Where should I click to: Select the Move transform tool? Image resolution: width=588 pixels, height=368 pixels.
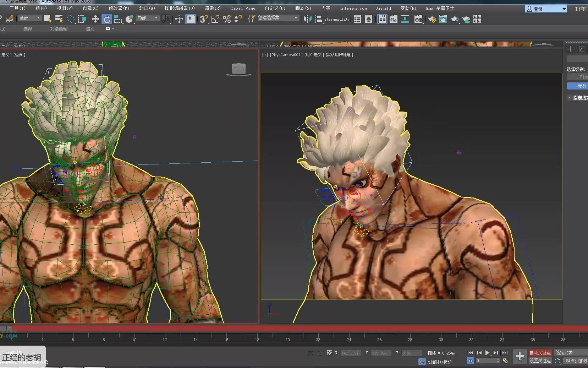coord(95,19)
